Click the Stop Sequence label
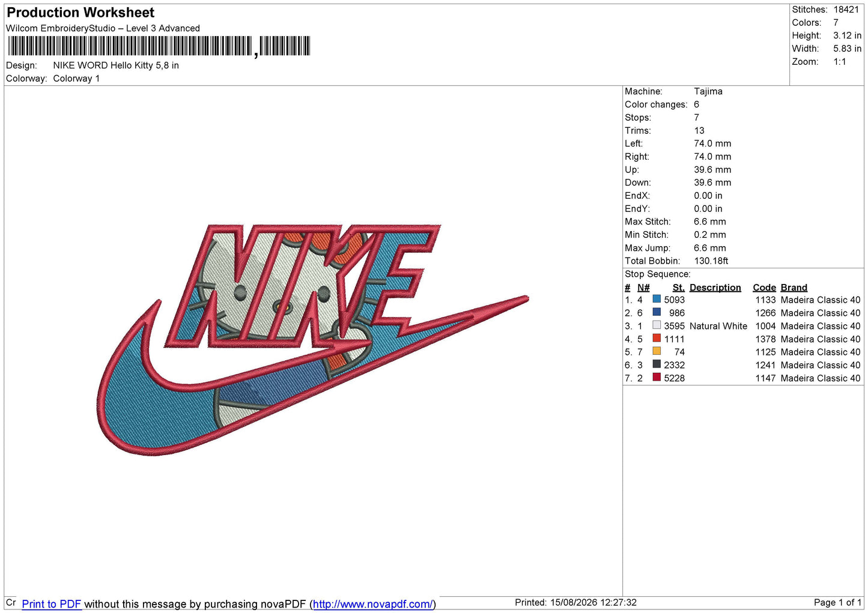The height and width of the screenshot is (613, 868). coord(658,274)
